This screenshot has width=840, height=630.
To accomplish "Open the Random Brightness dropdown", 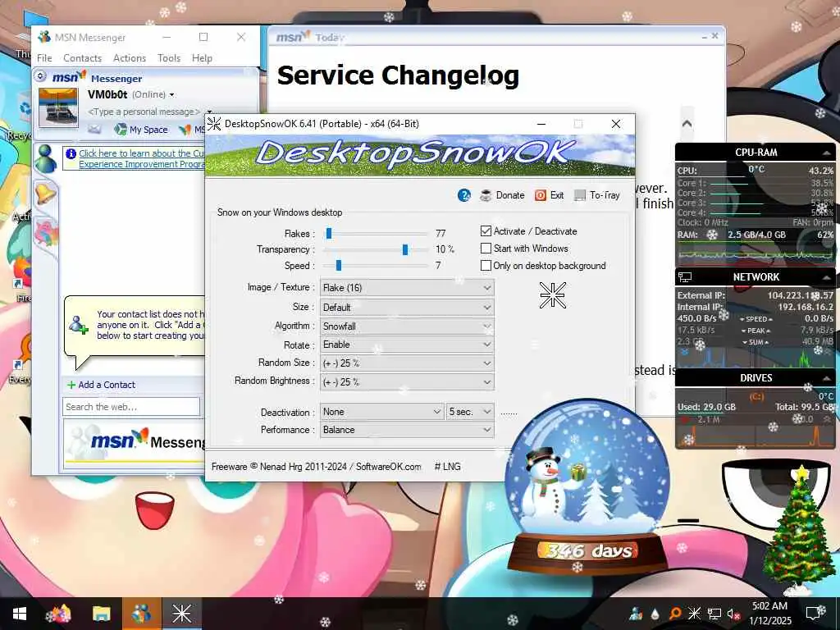I will 407,382.
